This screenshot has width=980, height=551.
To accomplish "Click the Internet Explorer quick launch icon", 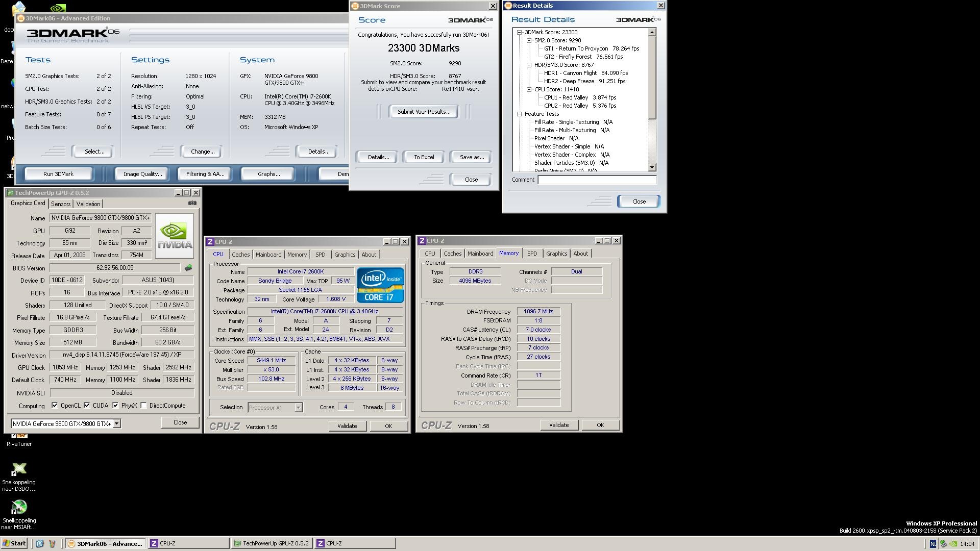I will [x=40, y=543].
